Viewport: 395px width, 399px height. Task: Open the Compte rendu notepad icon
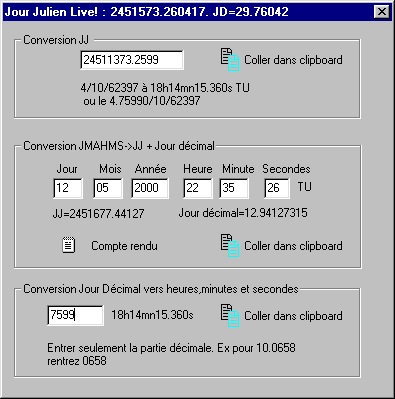tap(69, 245)
